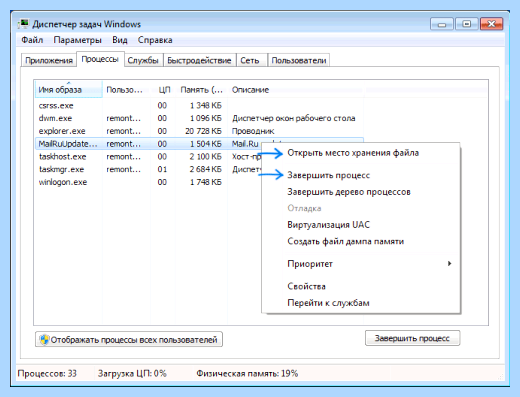
Task: Select the taskmgr.exe process row
Action: [x=148, y=169]
